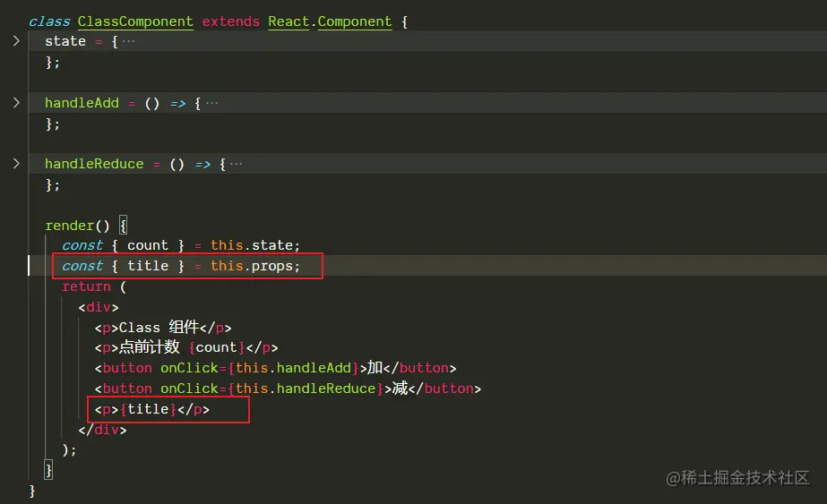Expand the folded handleReduce function
This screenshot has width=827, height=504.
(16, 164)
